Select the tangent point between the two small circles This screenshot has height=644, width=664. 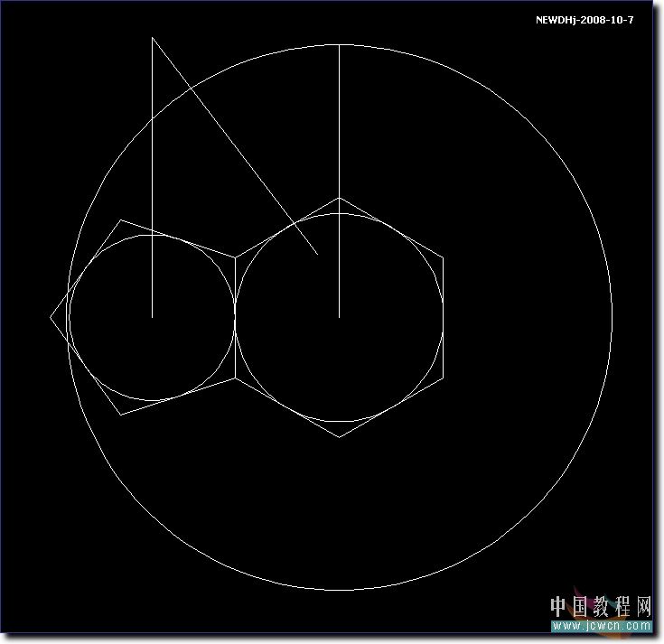pyautogui.click(x=235, y=317)
